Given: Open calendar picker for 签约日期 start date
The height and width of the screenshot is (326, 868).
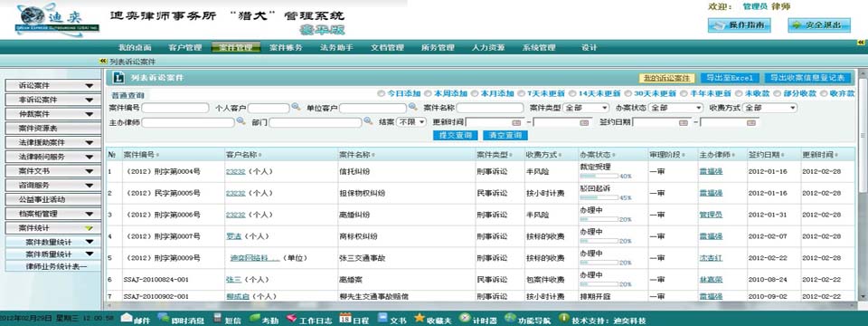Looking at the screenshot, I should click(x=684, y=122).
